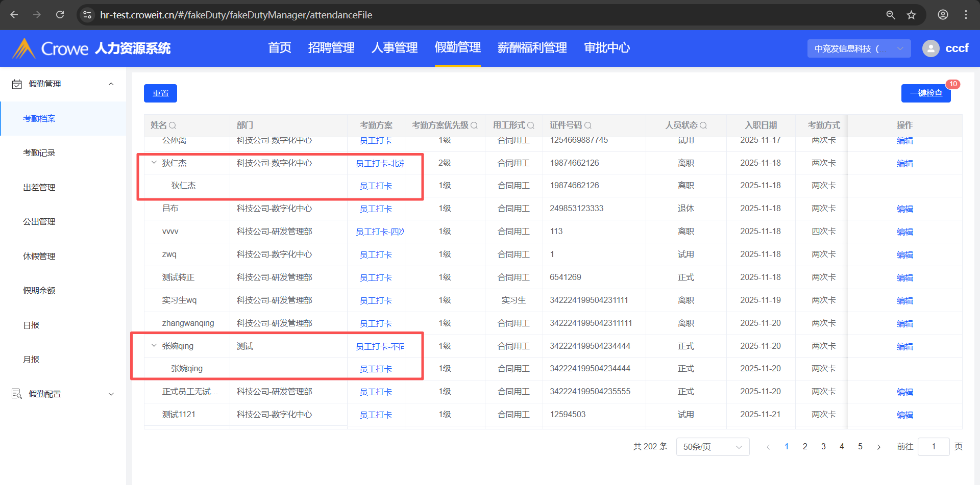This screenshot has height=485, width=980.
Task: Collapse the 张婉qing row expander
Action: click(x=154, y=346)
